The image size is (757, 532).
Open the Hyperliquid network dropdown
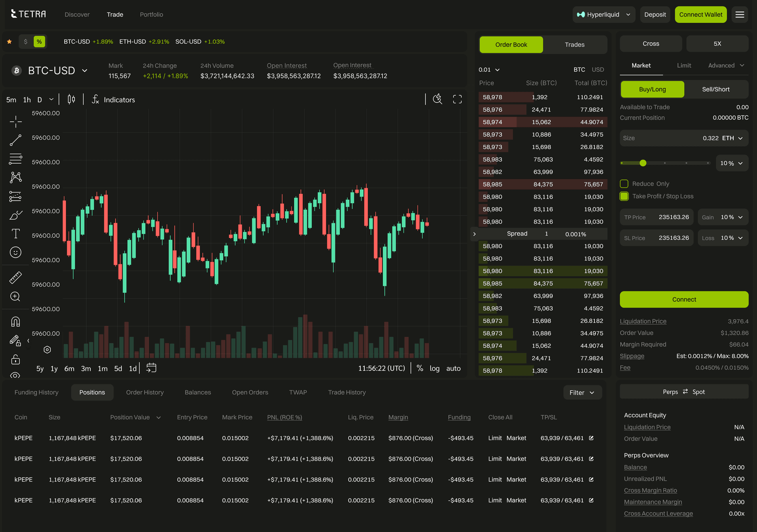[x=604, y=14]
